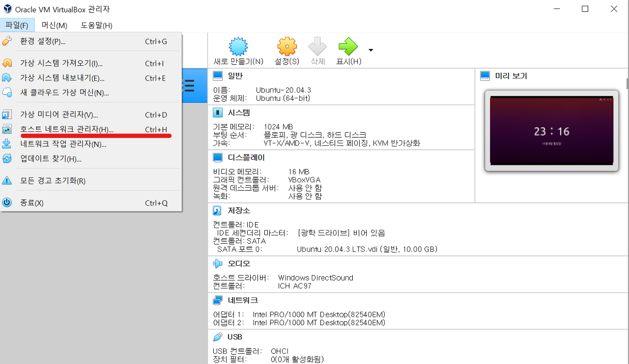Click the 삭제 toolbar button
The height and width of the screenshot is (364, 629).
[x=317, y=51]
